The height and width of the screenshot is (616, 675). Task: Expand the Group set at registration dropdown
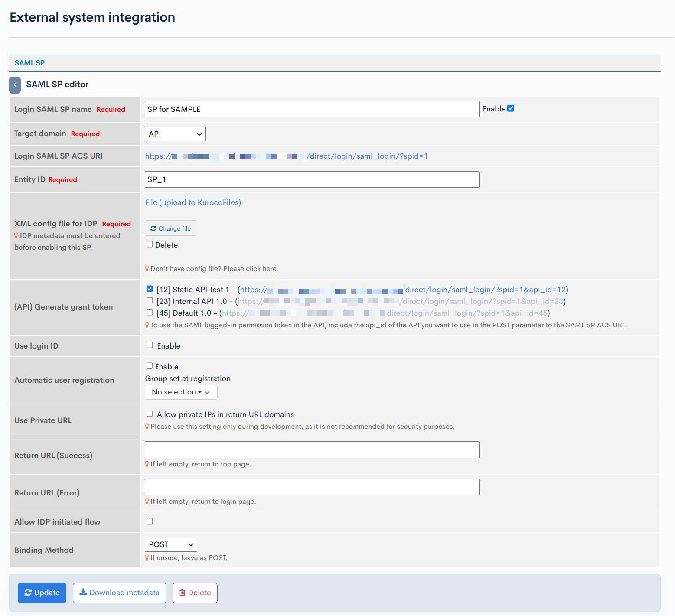[181, 392]
